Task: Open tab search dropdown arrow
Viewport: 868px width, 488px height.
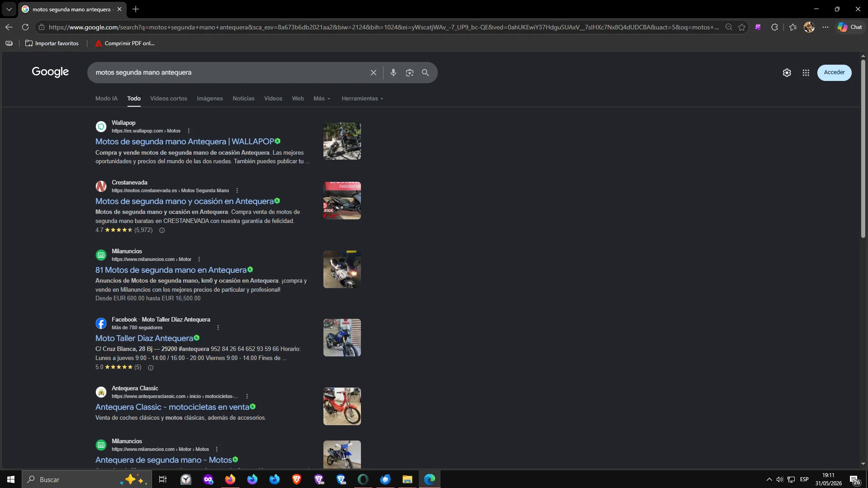Action: tap(9, 9)
